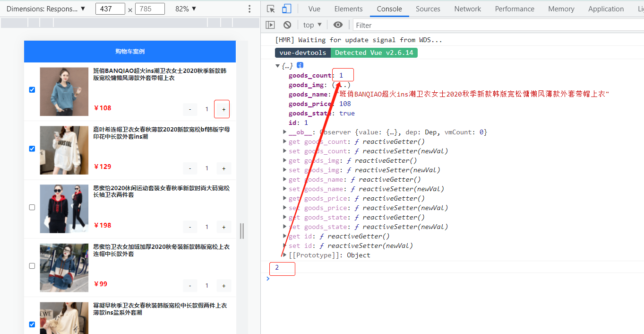The width and height of the screenshot is (644, 334).
Task: Check the ¥99 fleece hoodie checkbox
Action: coord(32,266)
